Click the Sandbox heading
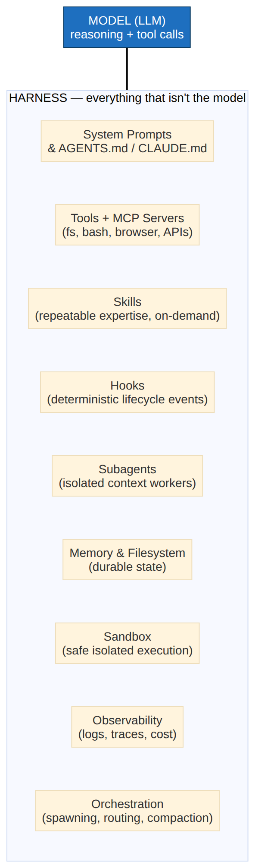The width and height of the screenshot is (255, 868). pos(127,637)
